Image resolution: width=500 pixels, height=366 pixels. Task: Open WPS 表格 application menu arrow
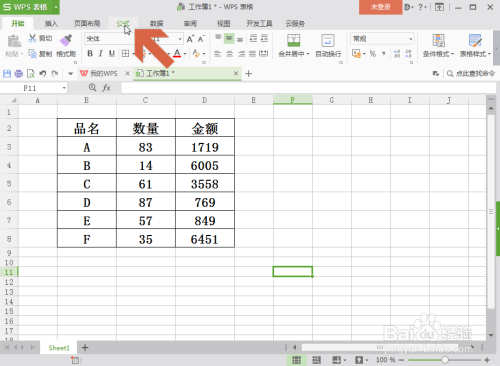56,7
